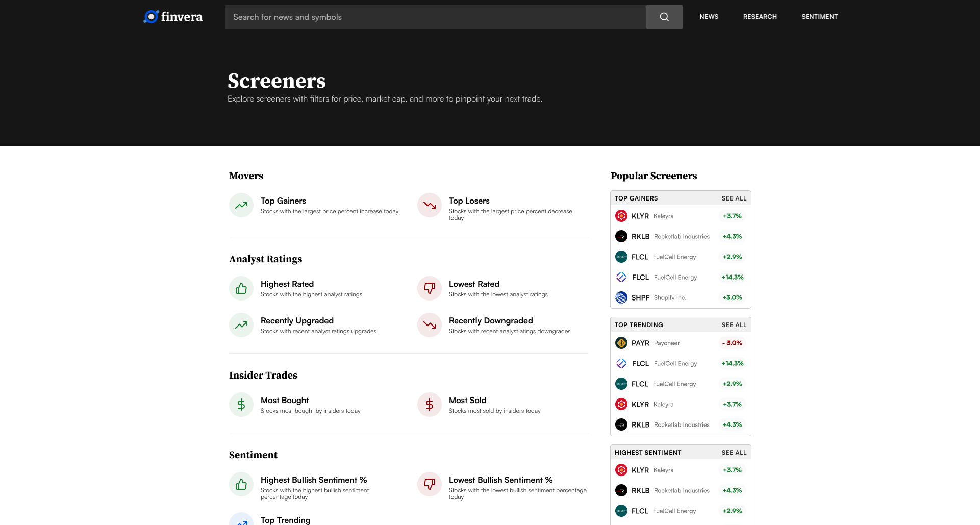
Task: Click the Most Sold dollar icon
Action: click(430, 405)
